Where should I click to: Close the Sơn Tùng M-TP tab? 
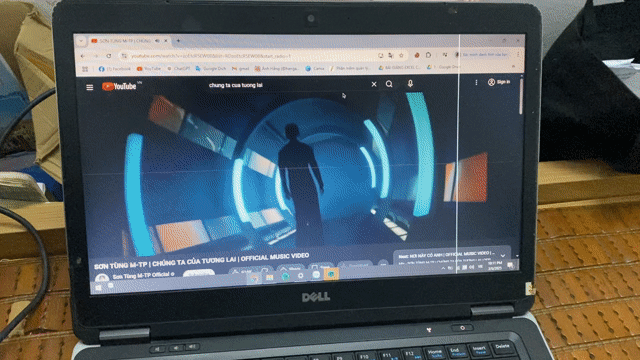coord(166,41)
